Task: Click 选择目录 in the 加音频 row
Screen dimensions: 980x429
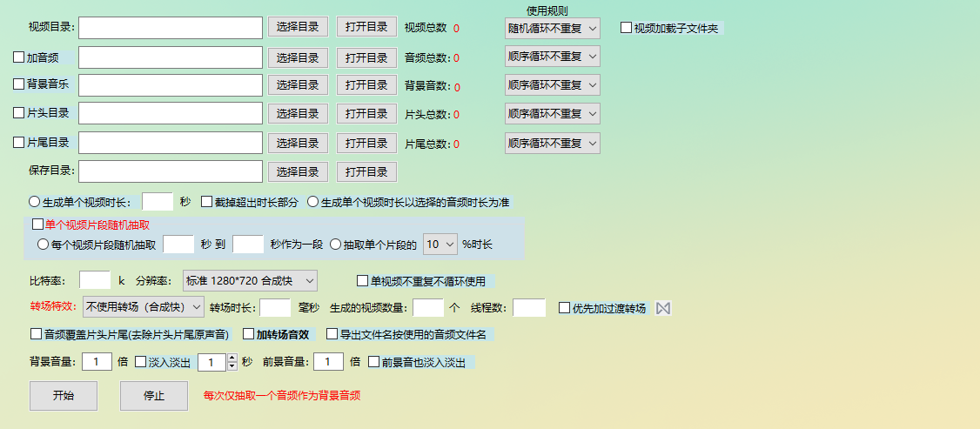Action: (x=299, y=57)
